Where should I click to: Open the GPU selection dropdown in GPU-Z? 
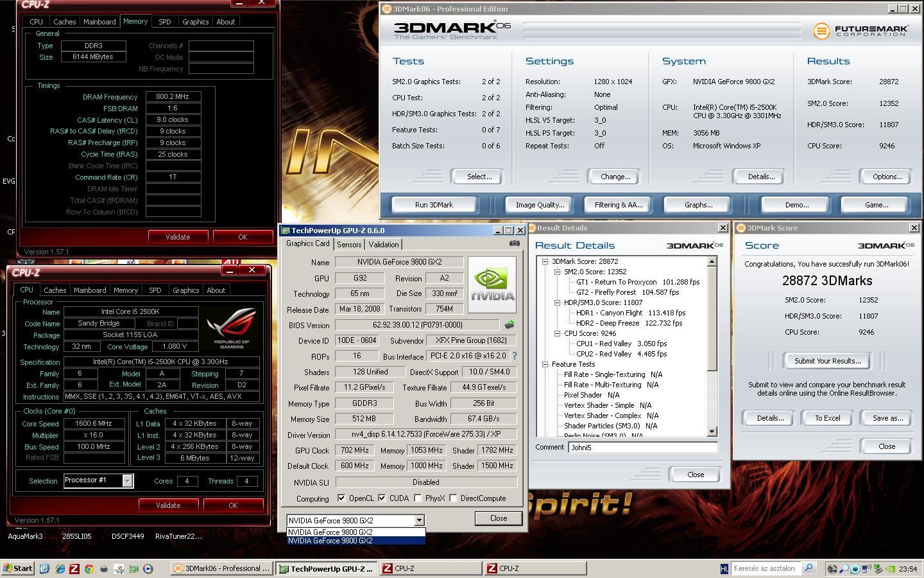(x=419, y=520)
